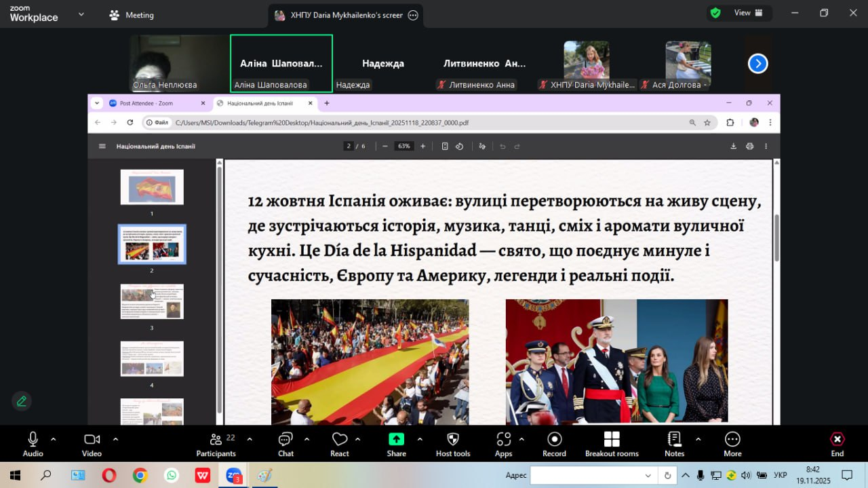Expand the Video options chevron

(115, 438)
